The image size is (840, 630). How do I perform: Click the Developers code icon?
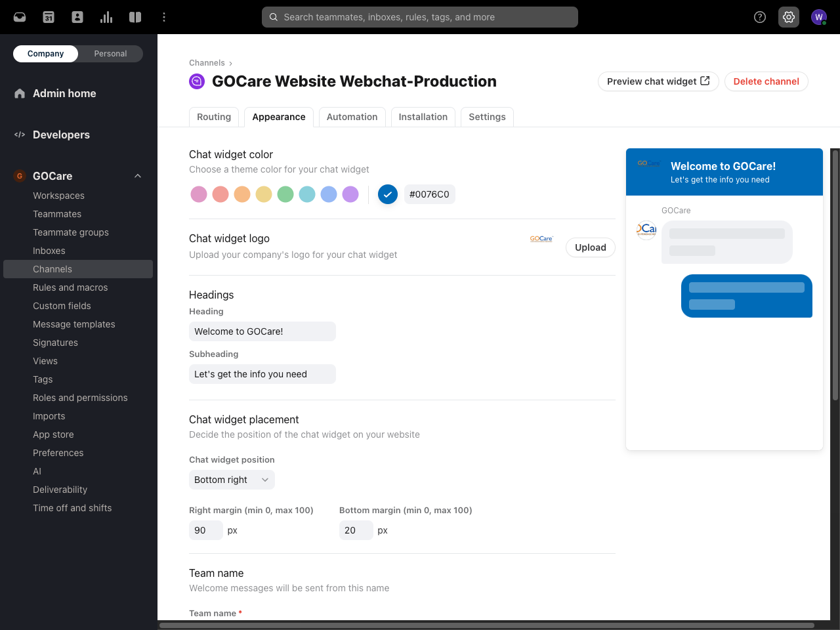pos(20,135)
